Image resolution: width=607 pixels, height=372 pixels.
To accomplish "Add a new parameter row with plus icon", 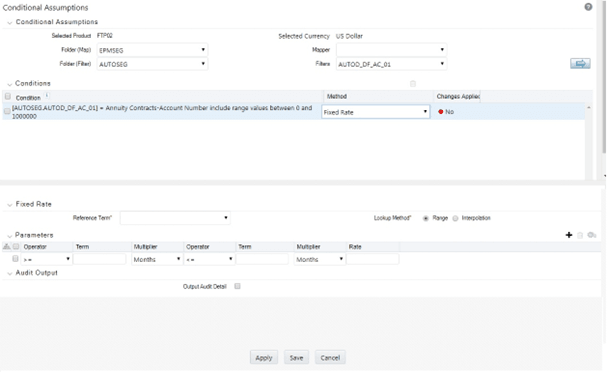I will pyautogui.click(x=569, y=235).
